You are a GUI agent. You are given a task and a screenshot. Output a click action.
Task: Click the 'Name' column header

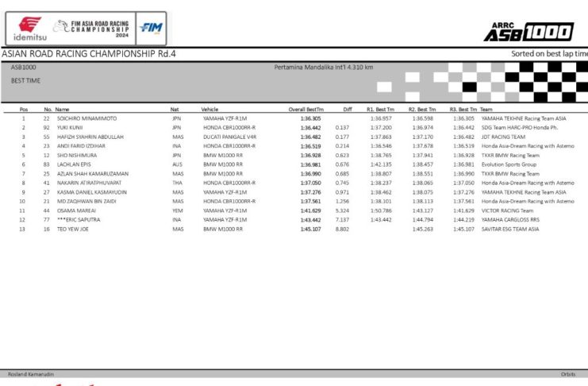coord(63,109)
